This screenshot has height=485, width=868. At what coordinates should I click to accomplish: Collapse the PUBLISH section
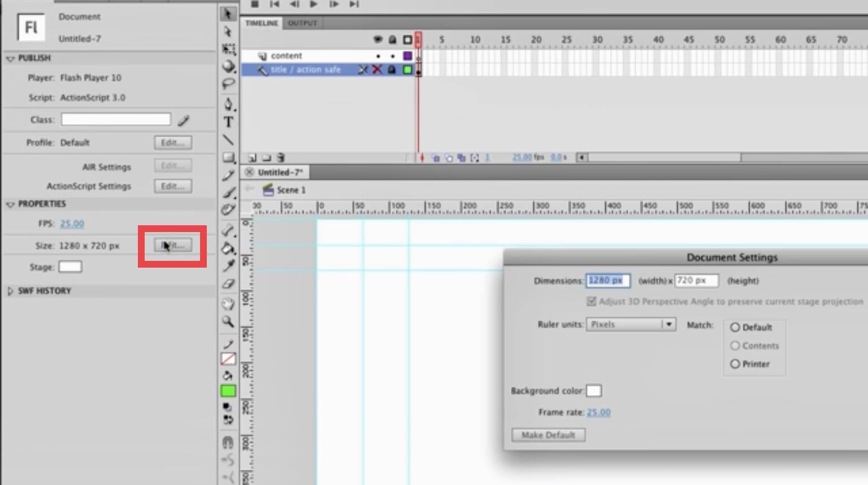(10, 58)
